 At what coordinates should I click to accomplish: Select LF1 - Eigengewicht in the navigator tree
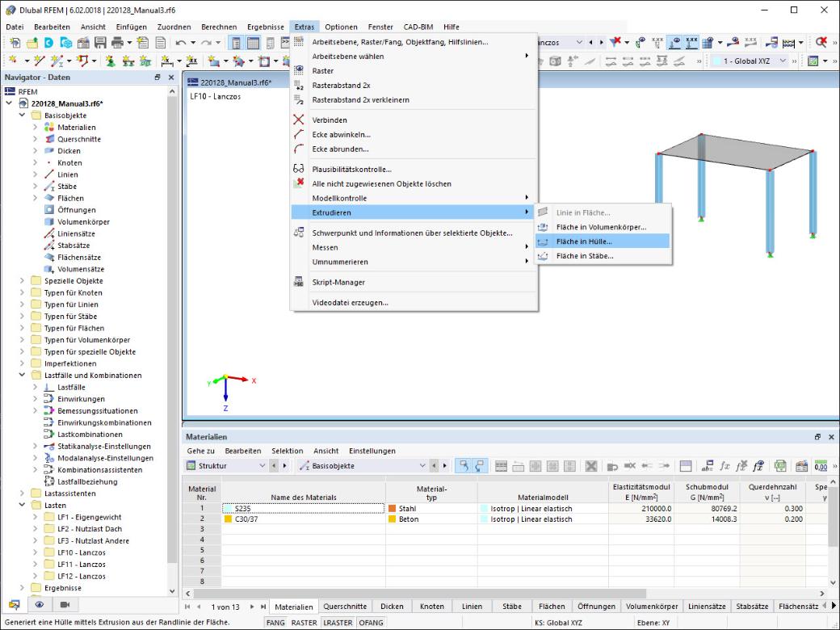point(89,517)
